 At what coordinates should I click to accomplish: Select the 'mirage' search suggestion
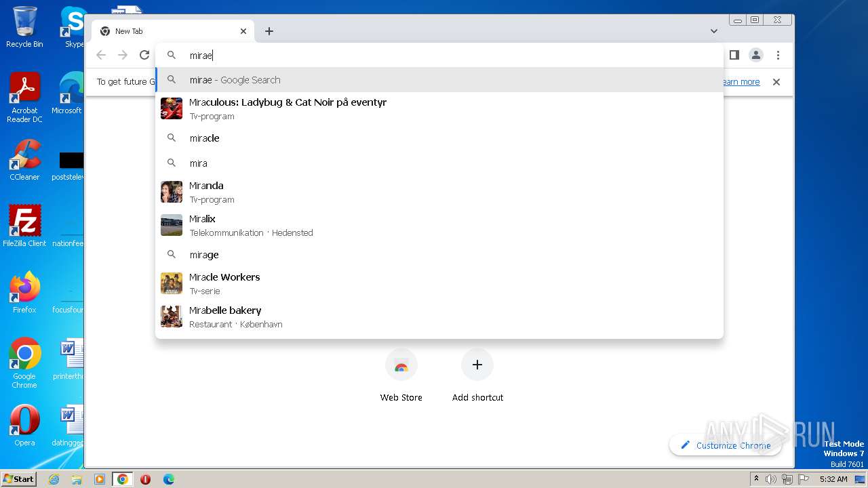point(439,255)
